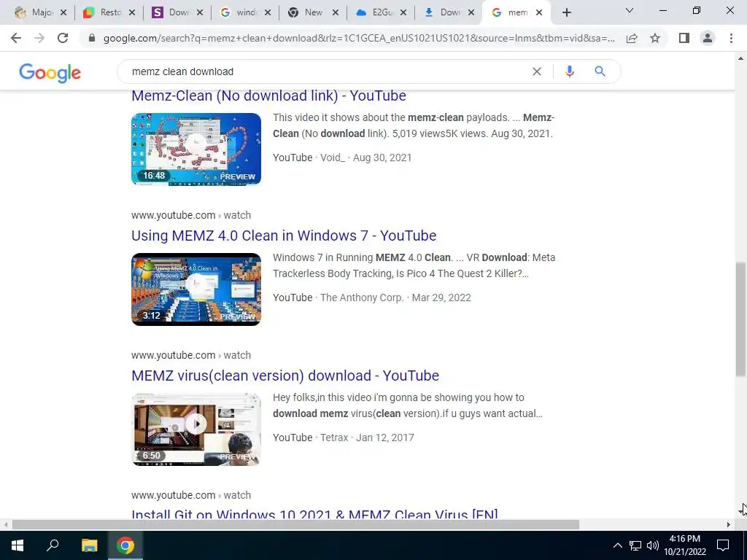Play the 3:12 Windows 7 video thumbnail
The height and width of the screenshot is (560, 747).
click(x=196, y=289)
